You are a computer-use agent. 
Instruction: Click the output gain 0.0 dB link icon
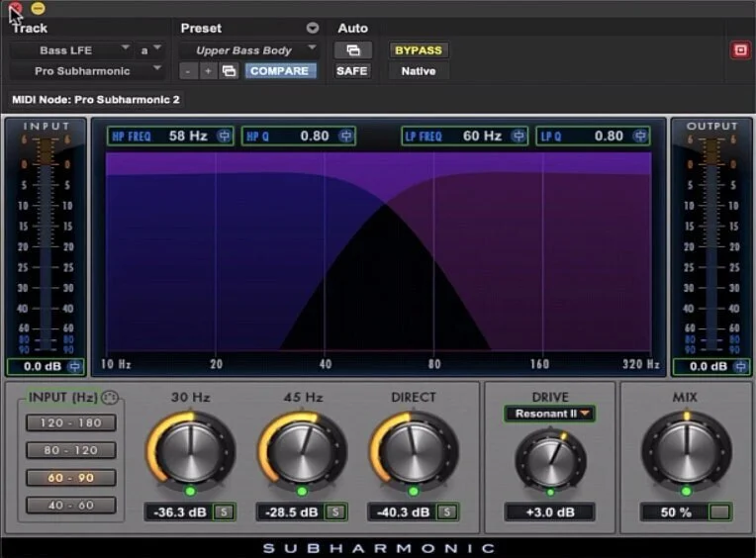coord(741,367)
